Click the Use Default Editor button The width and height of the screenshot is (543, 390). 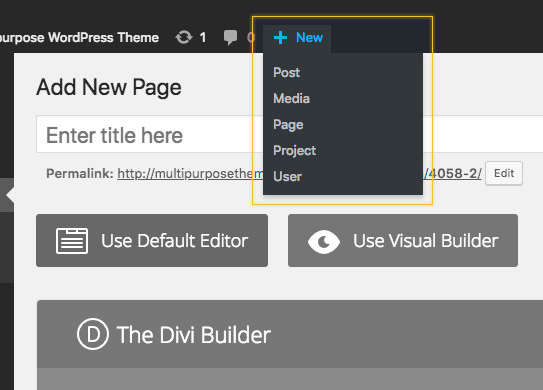152,240
